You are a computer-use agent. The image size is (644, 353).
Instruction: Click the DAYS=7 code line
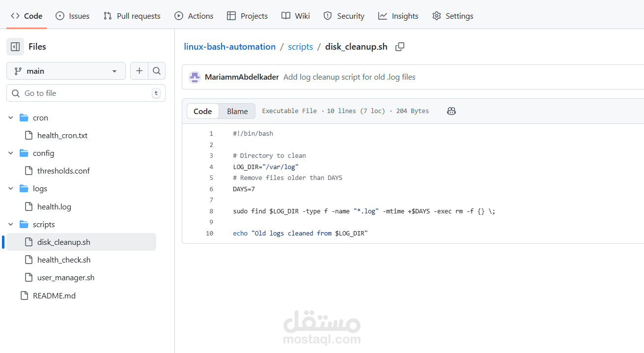point(244,189)
